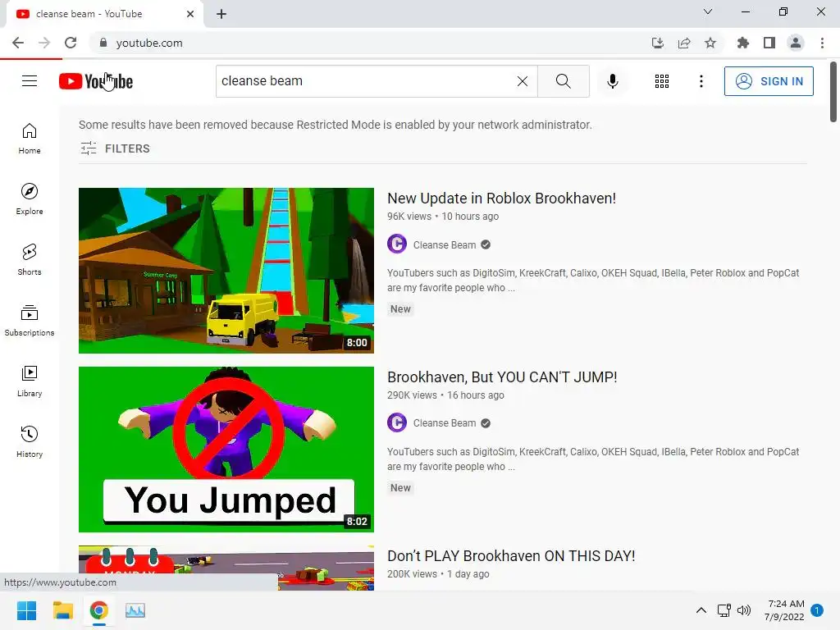Open a new browser tab
This screenshot has height=630, width=840.
tap(221, 14)
